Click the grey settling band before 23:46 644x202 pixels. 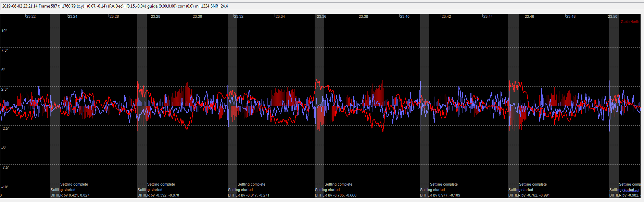[x=513, y=106]
